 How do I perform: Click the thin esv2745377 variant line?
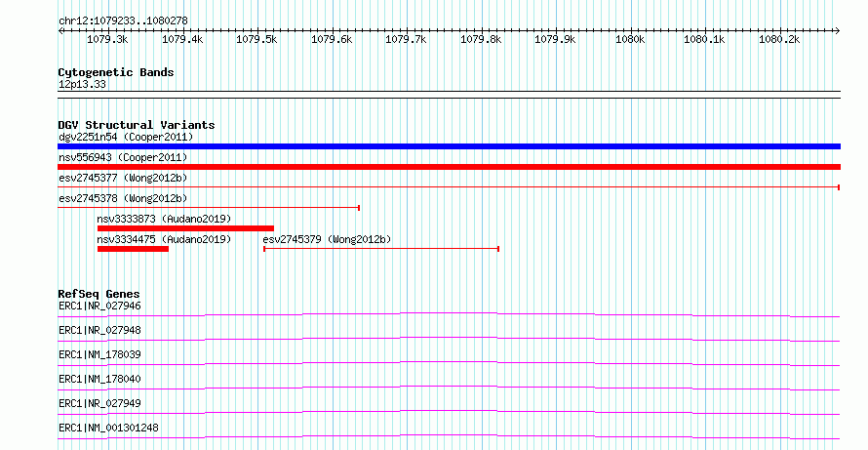(x=449, y=187)
